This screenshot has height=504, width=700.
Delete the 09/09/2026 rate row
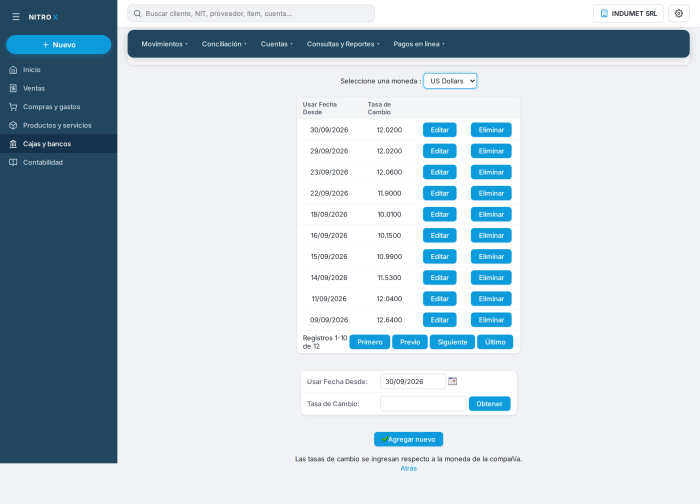491,320
